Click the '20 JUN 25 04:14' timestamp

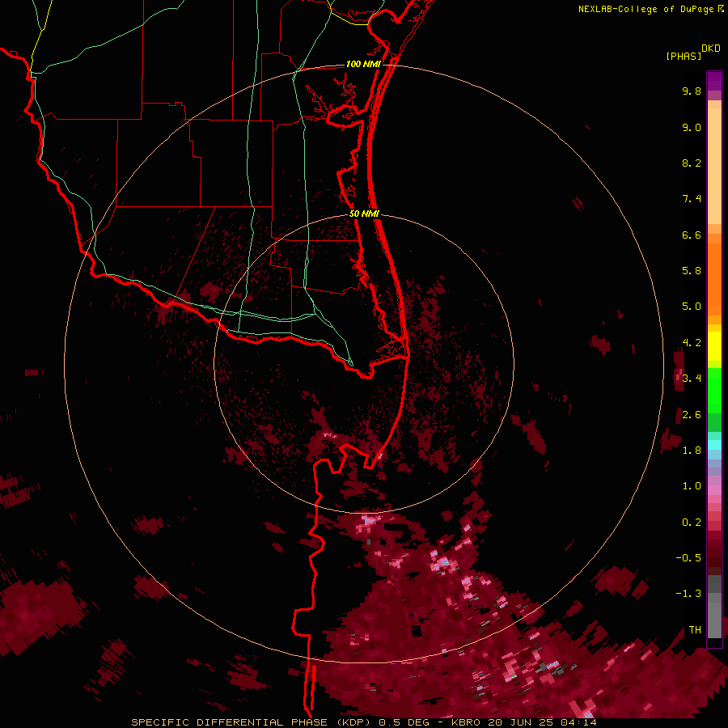click(x=542, y=722)
